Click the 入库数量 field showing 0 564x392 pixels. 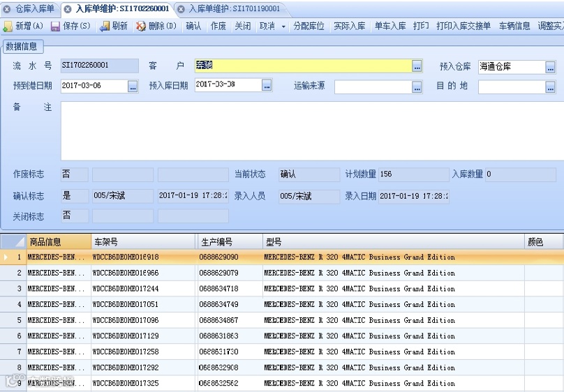pos(521,174)
